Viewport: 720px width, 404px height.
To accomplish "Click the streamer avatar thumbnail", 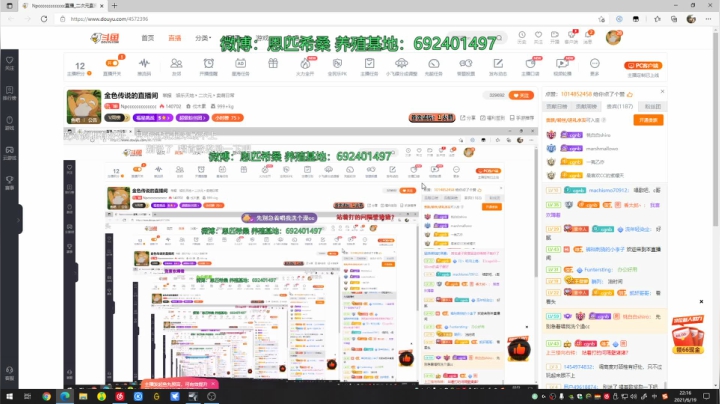I will (84, 107).
